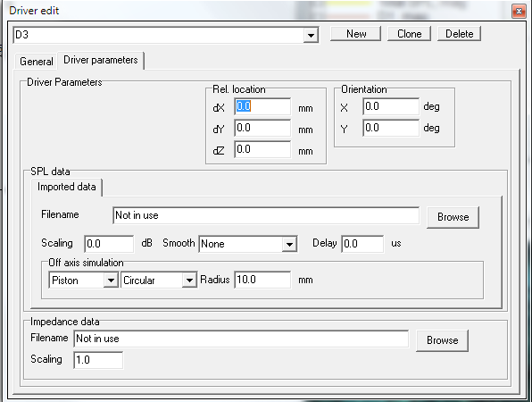
Task: Browse for Impedance data file
Action: 443,340
